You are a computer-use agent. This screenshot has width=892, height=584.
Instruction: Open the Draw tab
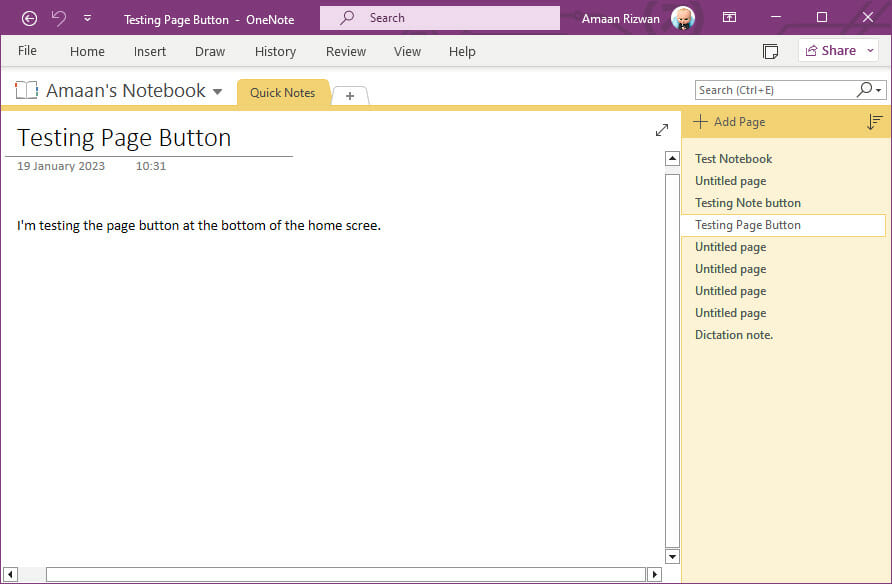tap(210, 51)
